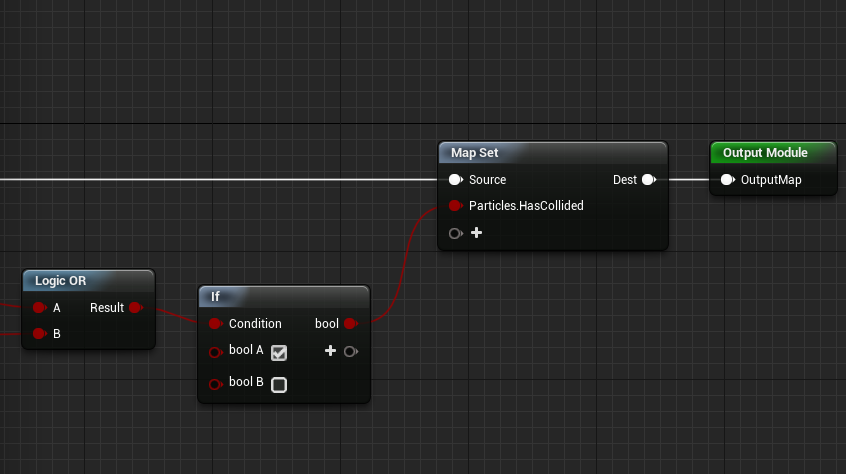Click the If node's bool output pin
Screen dimensions: 846x474
(x=351, y=324)
